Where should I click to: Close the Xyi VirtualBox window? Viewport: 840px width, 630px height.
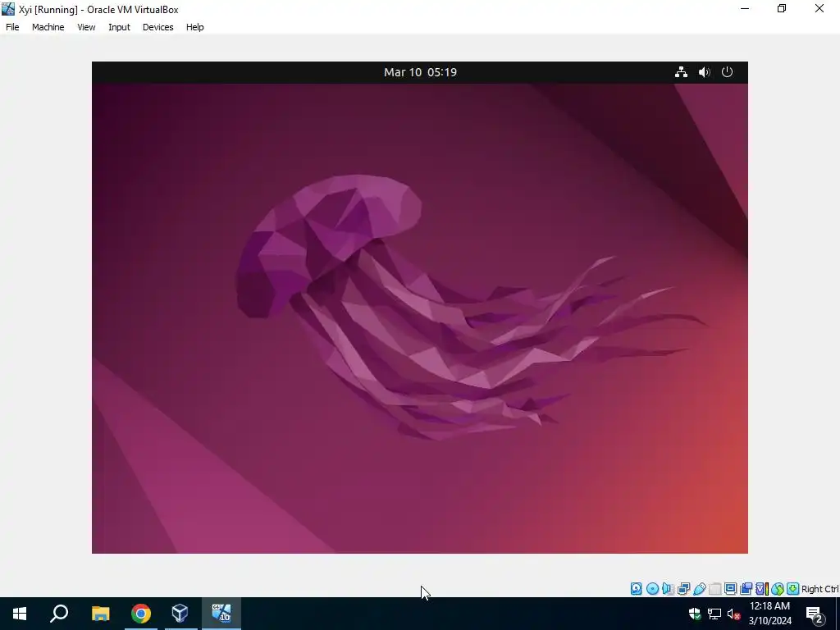[819, 8]
